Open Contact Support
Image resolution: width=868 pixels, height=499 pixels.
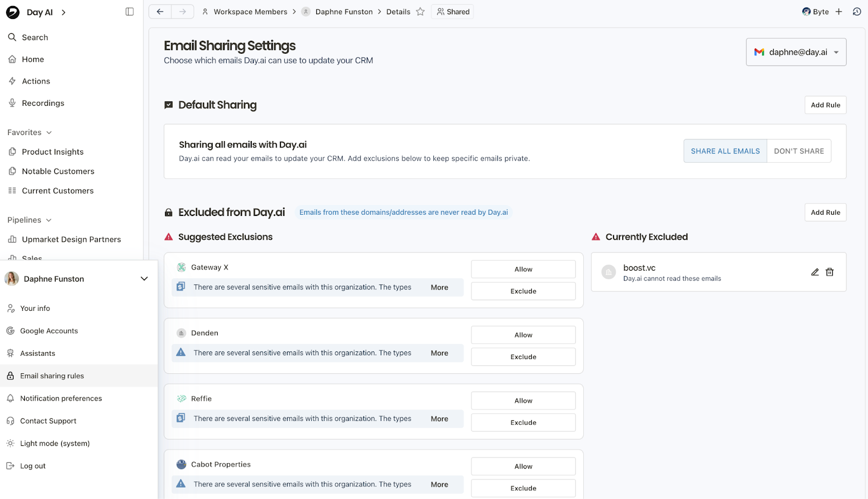79,421
